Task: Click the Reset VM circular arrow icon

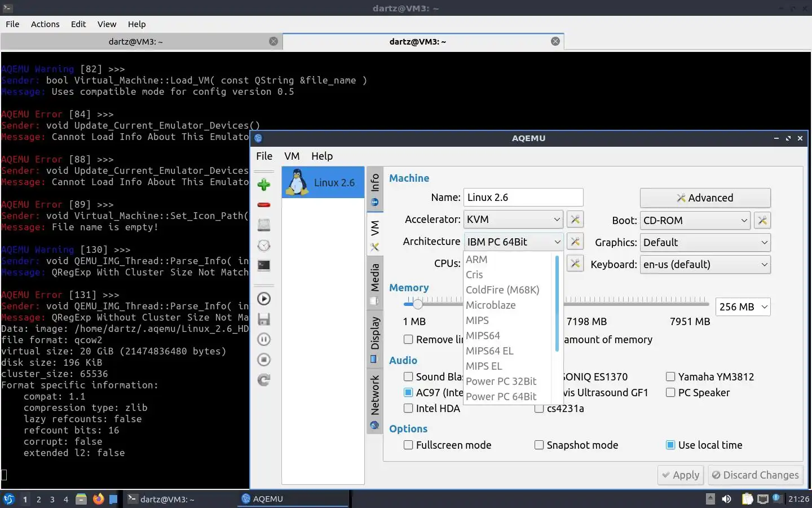Action: click(263, 380)
